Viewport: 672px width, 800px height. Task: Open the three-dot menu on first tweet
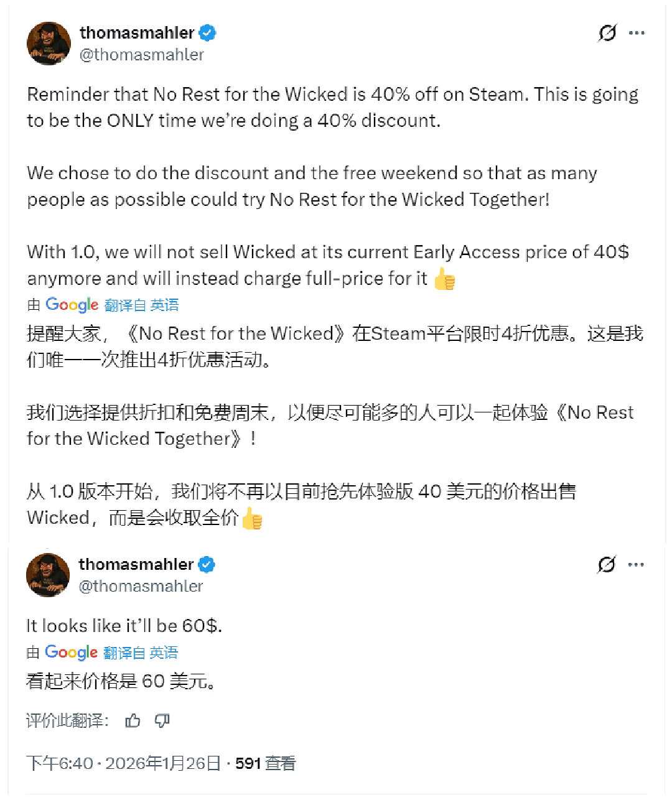coord(637,33)
